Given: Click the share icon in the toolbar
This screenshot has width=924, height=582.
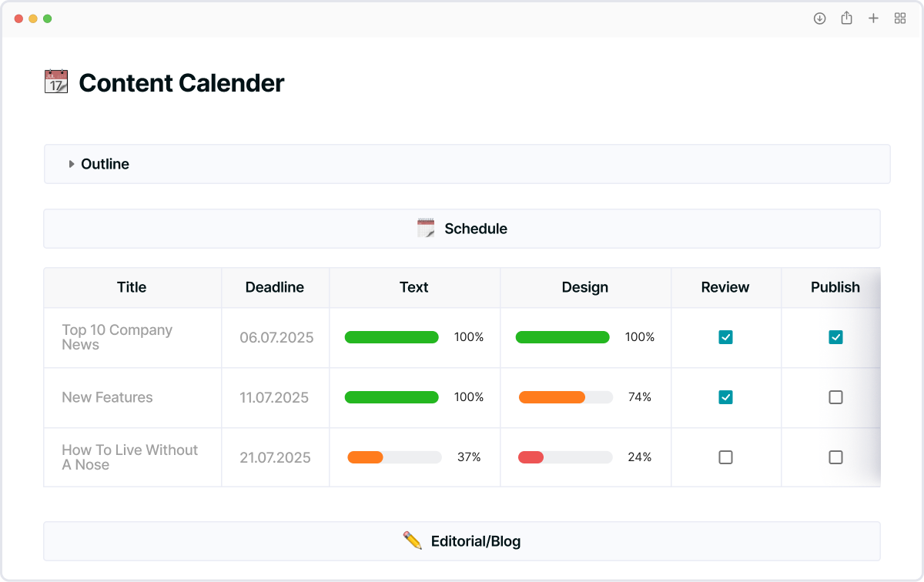Looking at the screenshot, I should (x=846, y=18).
